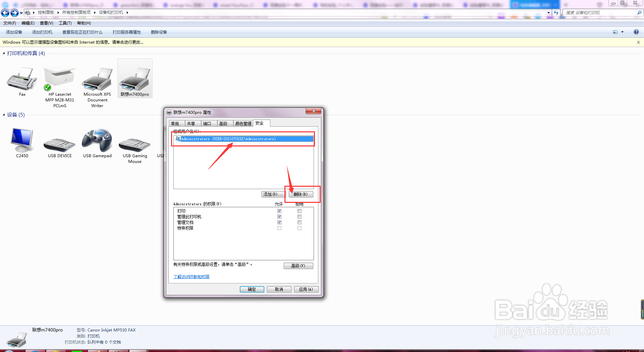Select the C2450 monitor device
The height and width of the screenshot is (352, 644).
click(x=22, y=140)
